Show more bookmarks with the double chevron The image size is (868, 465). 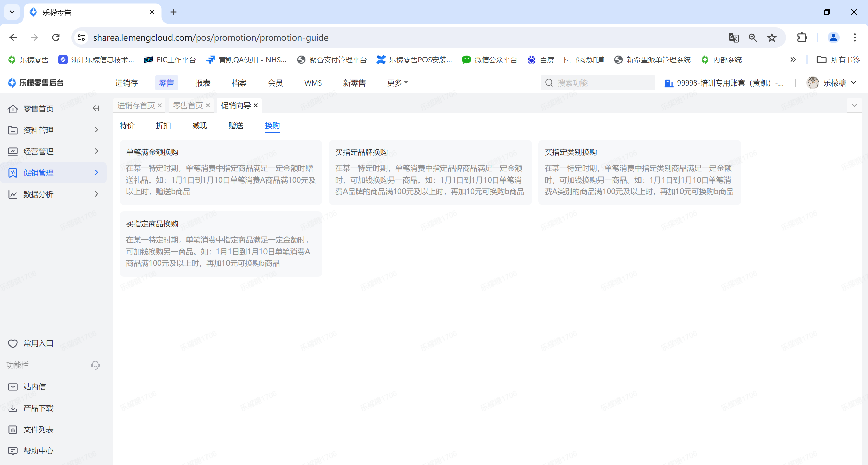(793, 60)
